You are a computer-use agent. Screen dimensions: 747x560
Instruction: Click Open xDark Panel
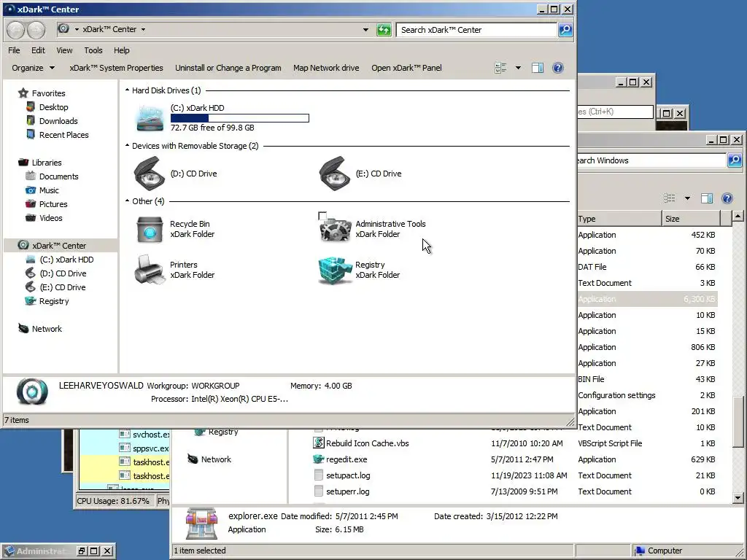pyautogui.click(x=406, y=68)
